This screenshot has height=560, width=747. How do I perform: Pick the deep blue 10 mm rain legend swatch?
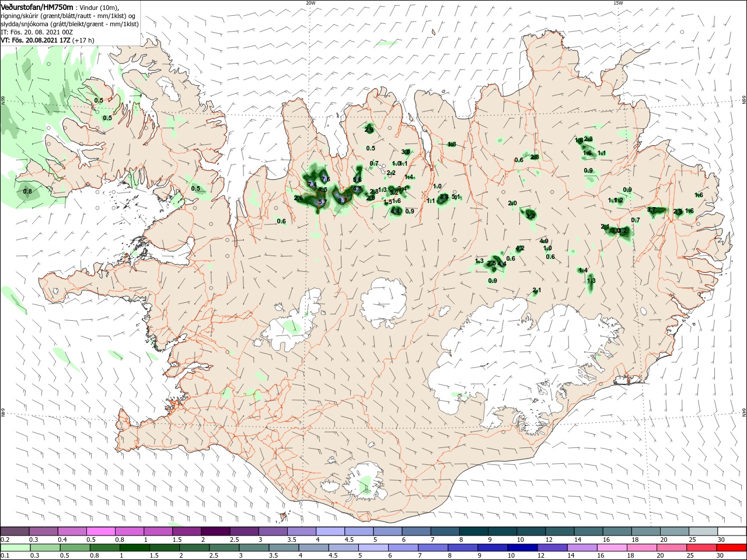522,548
